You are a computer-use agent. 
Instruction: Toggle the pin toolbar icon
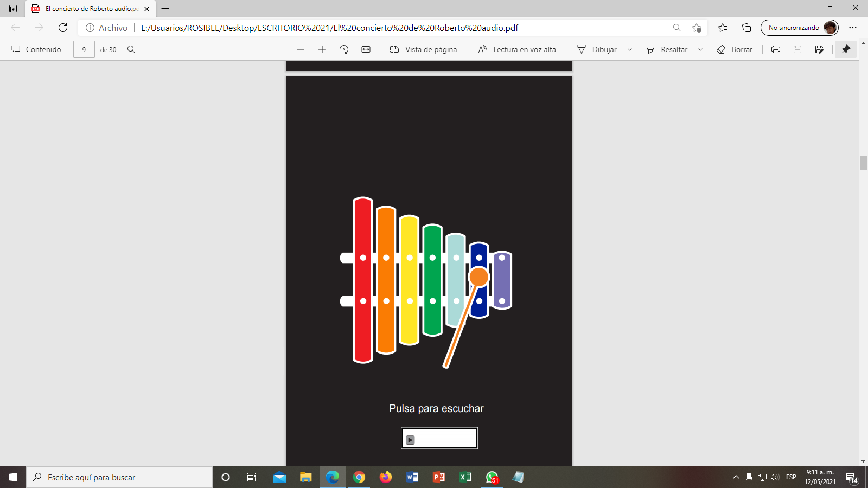(x=846, y=49)
